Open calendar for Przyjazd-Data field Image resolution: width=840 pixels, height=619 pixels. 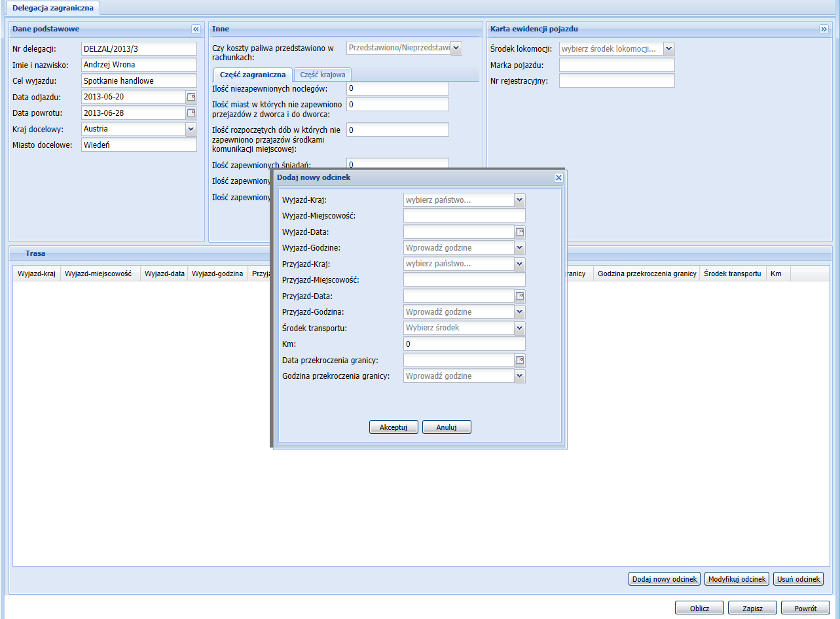coord(520,296)
